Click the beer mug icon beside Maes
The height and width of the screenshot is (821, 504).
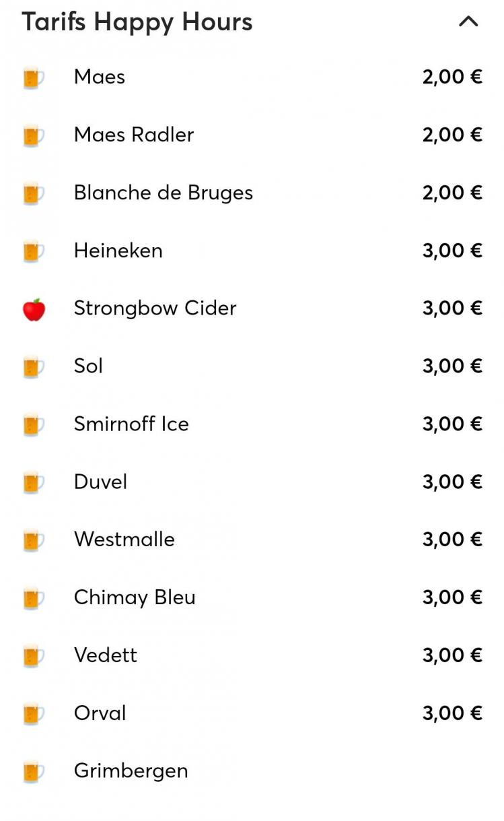[33, 77]
